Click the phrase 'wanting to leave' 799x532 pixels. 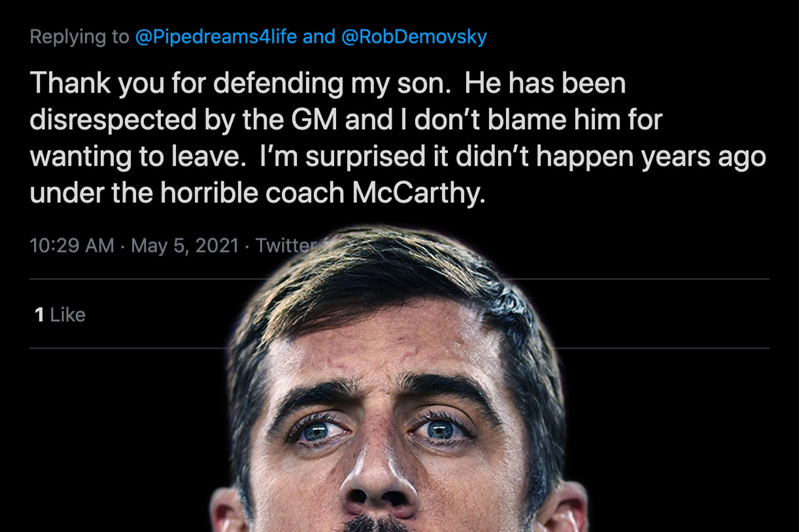tap(134, 157)
